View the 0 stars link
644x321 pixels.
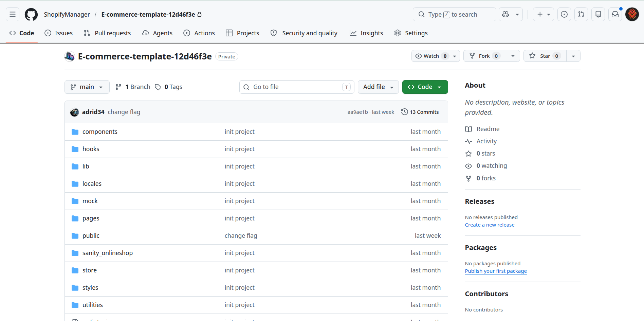(x=480, y=154)
